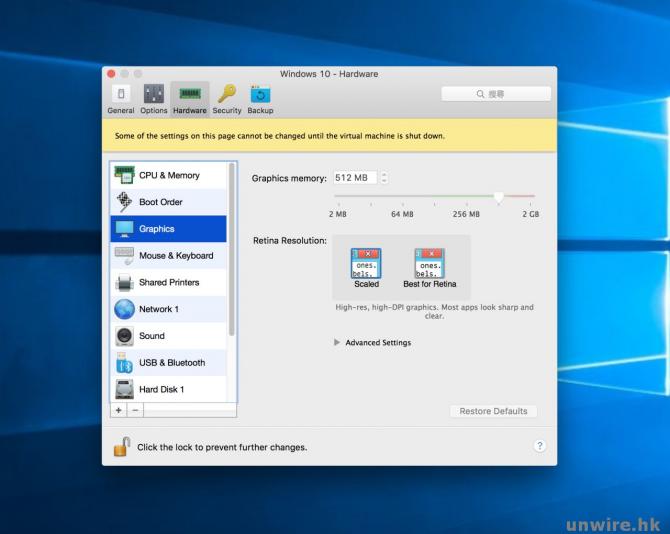Click the hardware list scrollbar
670x534 pixels.
point(232,250)
